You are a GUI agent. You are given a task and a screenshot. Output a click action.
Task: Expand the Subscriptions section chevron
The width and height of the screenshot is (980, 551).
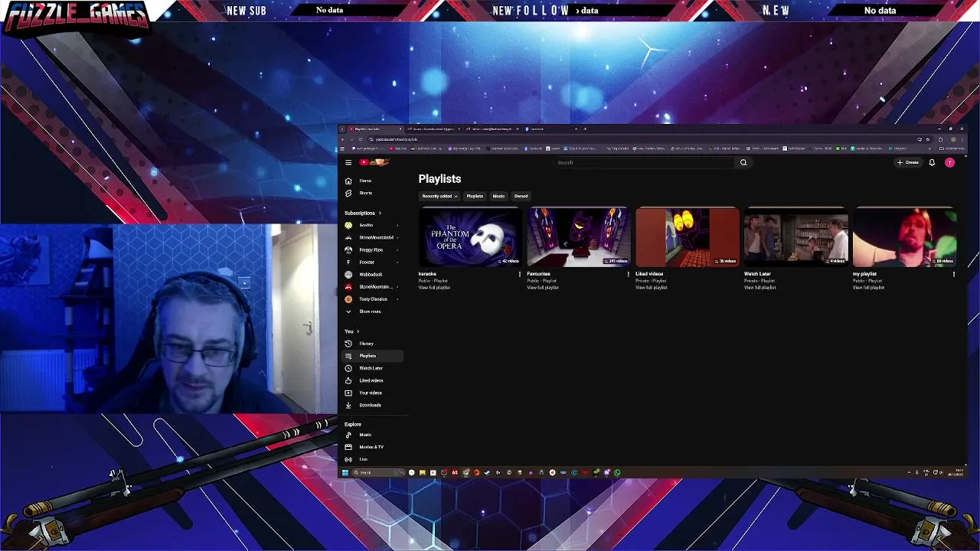coord(380,213)
